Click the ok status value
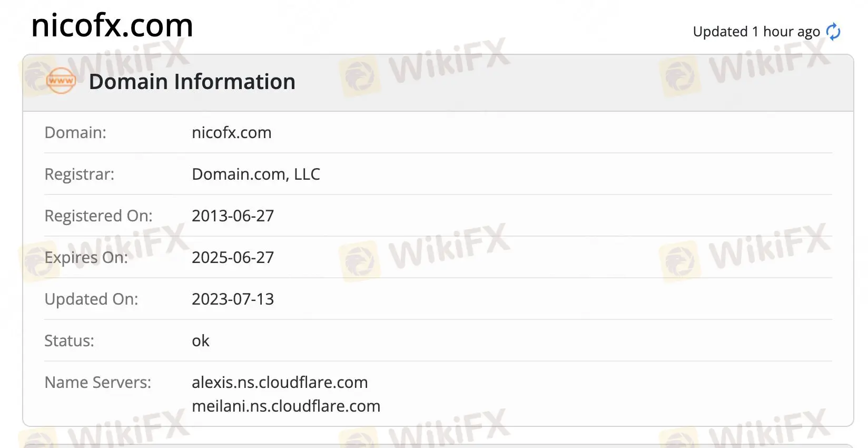This screenshot has height=448, width=868. click(x=201, y=340)
